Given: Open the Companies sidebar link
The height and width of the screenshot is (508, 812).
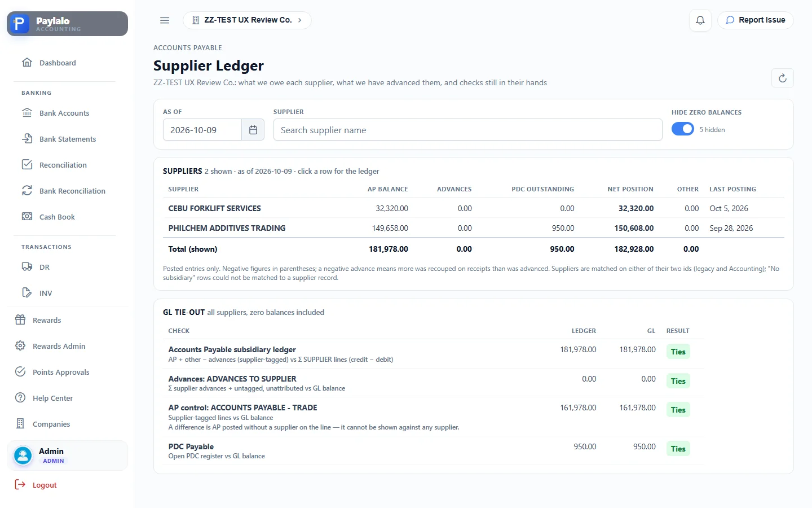Looking at the screenshot, I should (51, 424).
